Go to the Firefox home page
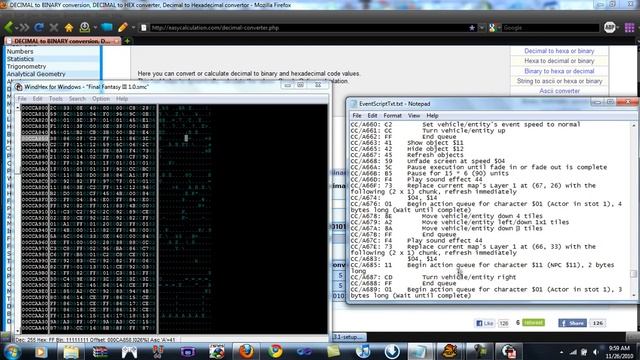 point(69,27)
